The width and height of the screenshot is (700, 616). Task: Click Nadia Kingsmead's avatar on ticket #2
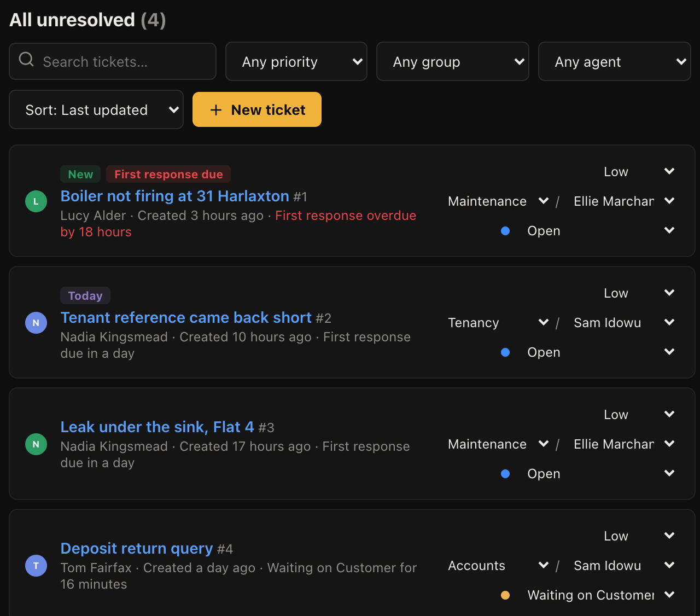pyautogui.click(x=36, y=323)
